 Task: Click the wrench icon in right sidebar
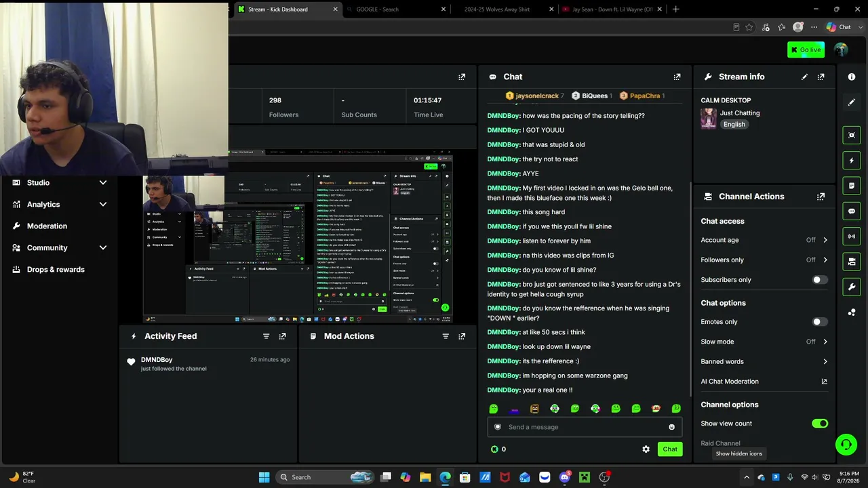tap(852, 287)
